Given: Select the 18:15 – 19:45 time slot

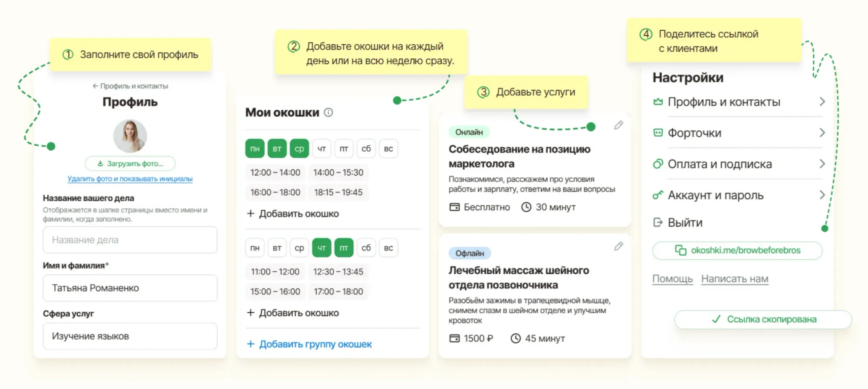Looking at the screenshot, I should (339, 192).
